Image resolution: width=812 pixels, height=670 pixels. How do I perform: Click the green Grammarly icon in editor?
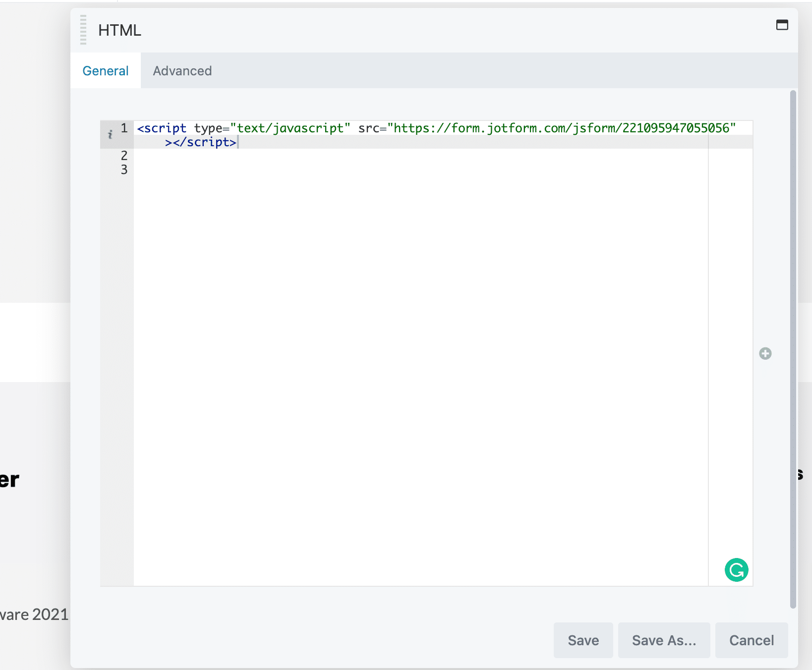tap(736, 570)
